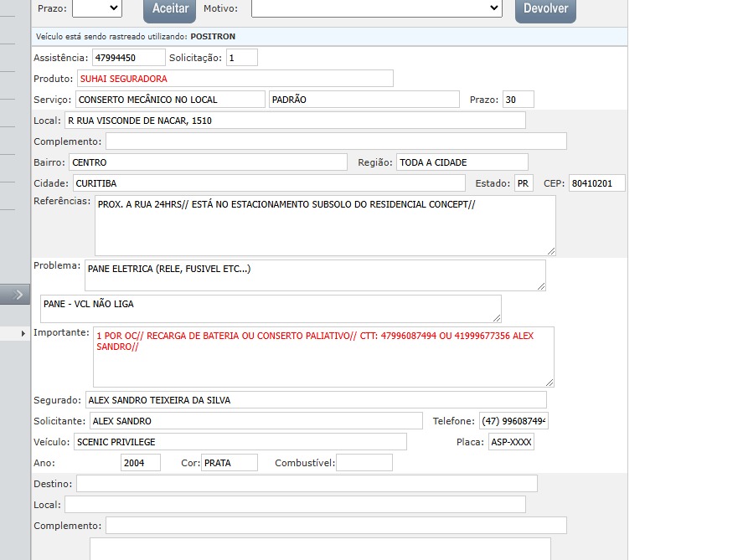Click resize handle of PANE - VCL NÃO LIGA box

(x=496, y=317)
